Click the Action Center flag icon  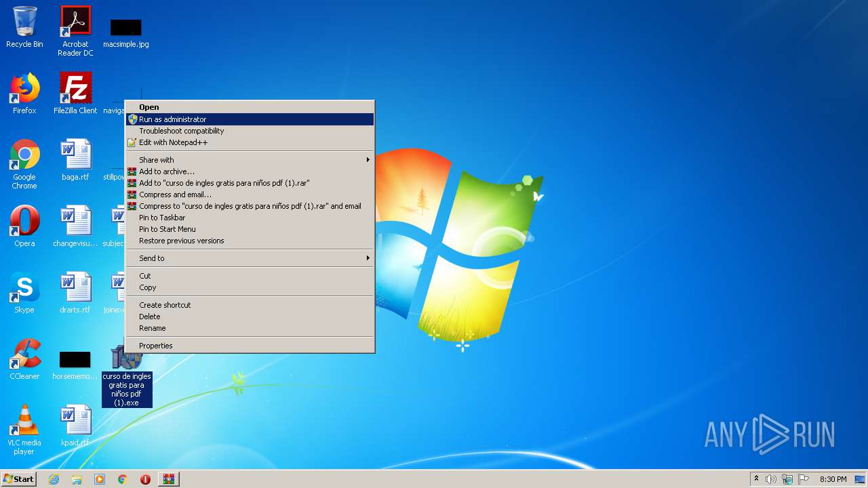(804, 479)
